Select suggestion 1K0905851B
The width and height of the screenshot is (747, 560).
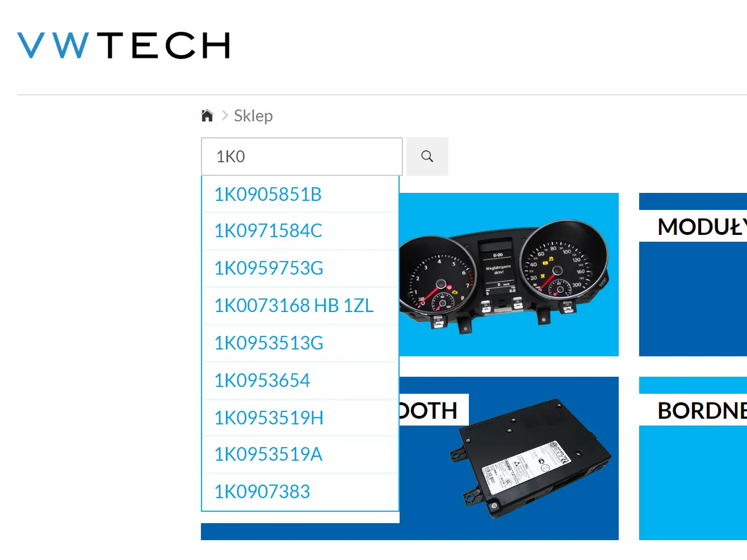[x=268, y=195]
